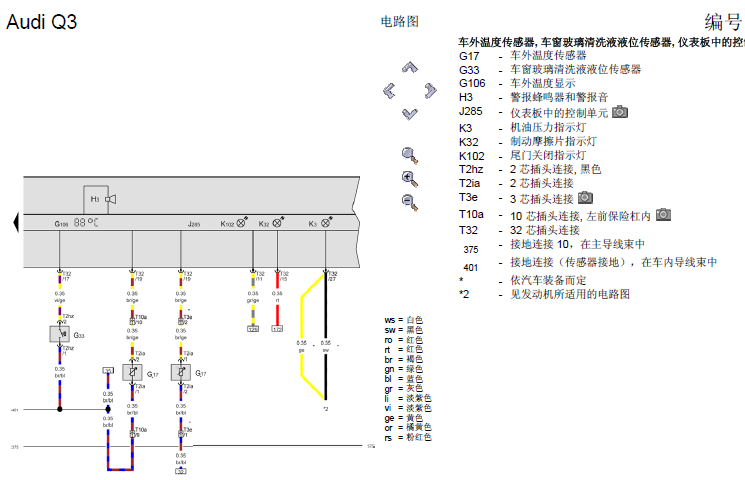The image size is (745, 480).
Task: Select list row H3 警报蜂鸣器和警报音
Action: tap(534, 97)
